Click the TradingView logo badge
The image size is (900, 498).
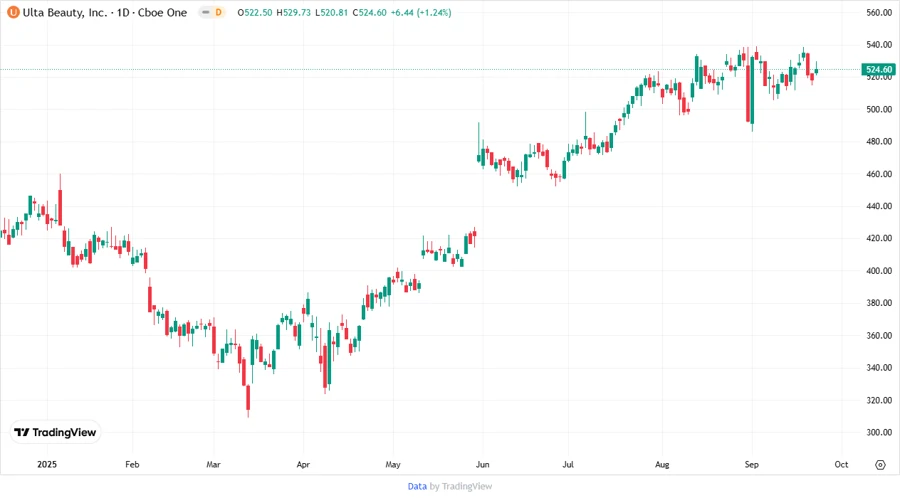click(56, 432)
